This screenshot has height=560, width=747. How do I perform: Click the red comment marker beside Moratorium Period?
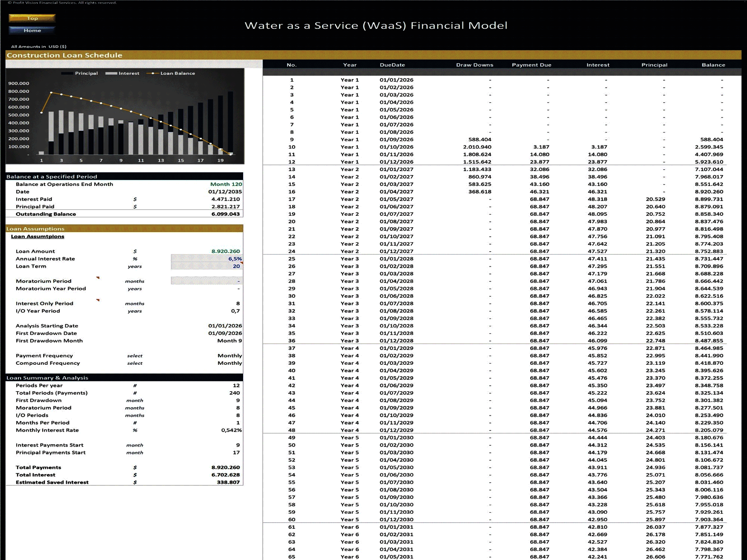coord(98,278)
